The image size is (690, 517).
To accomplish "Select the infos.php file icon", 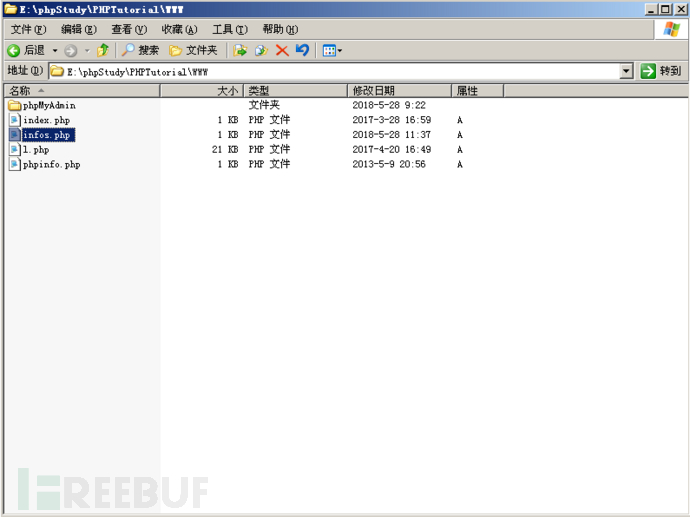I will [x=15, y=135].
